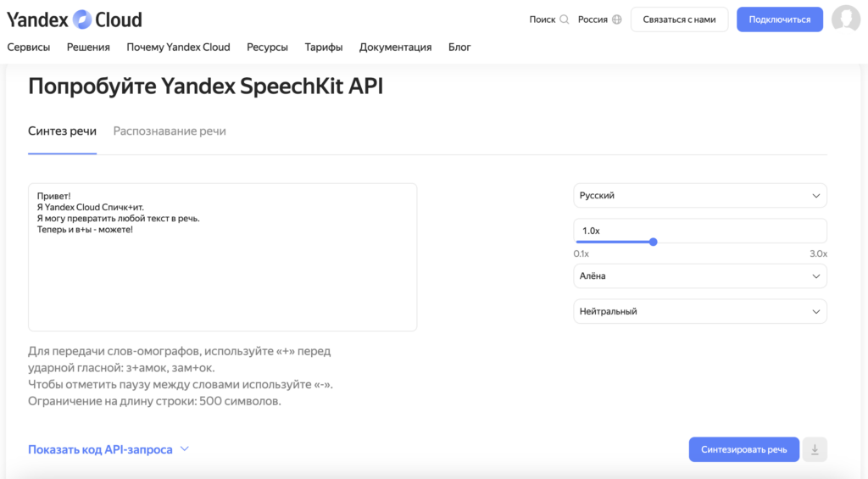This screenshot has width=868, height=479.
Task: Click the globe region icon
Action: coord(616,19)
